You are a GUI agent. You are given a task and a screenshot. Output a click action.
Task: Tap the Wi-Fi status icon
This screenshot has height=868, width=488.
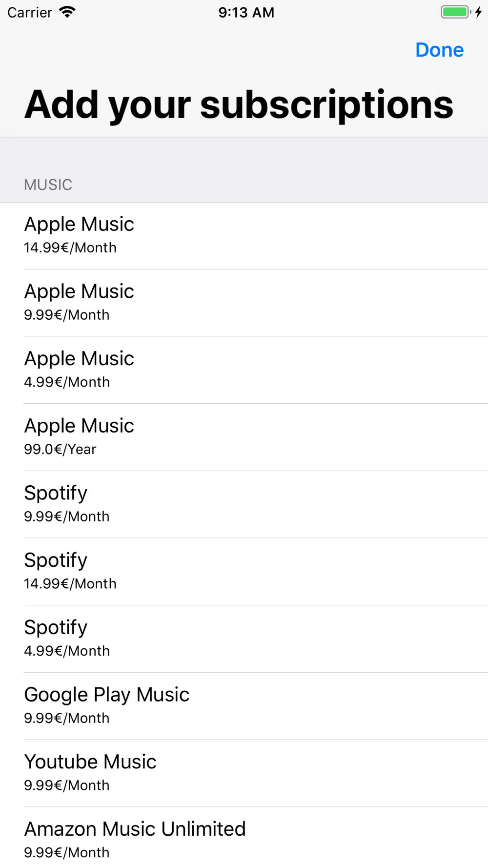coord(67,12)
